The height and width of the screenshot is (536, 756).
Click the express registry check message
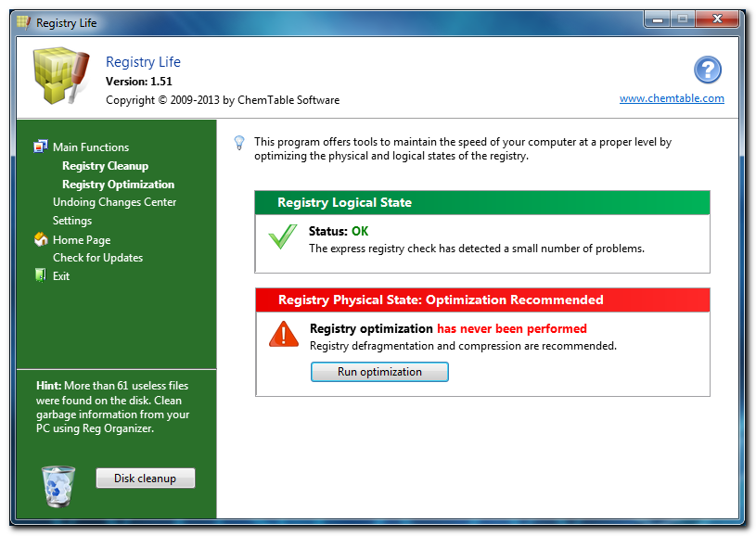click(477, 249)
